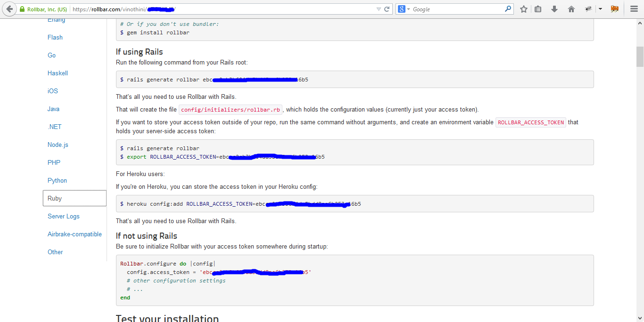The height and width of the screenshot is (322, 644).
Task: Click the 'end' keyword in the Ruby code block
Action: pos(125,298)
